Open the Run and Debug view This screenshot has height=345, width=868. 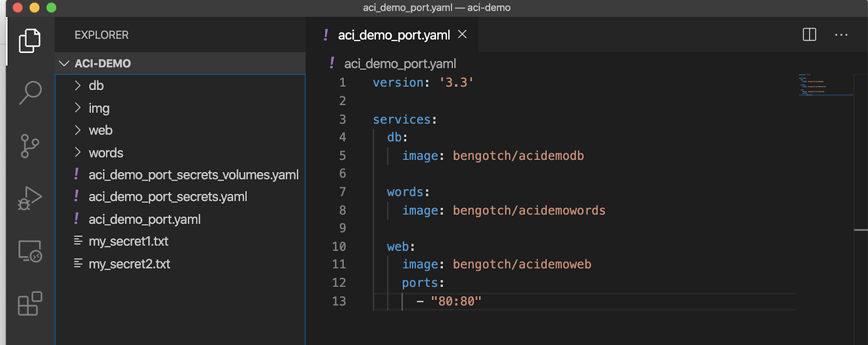pyautogui.click(x=30, y=198)
